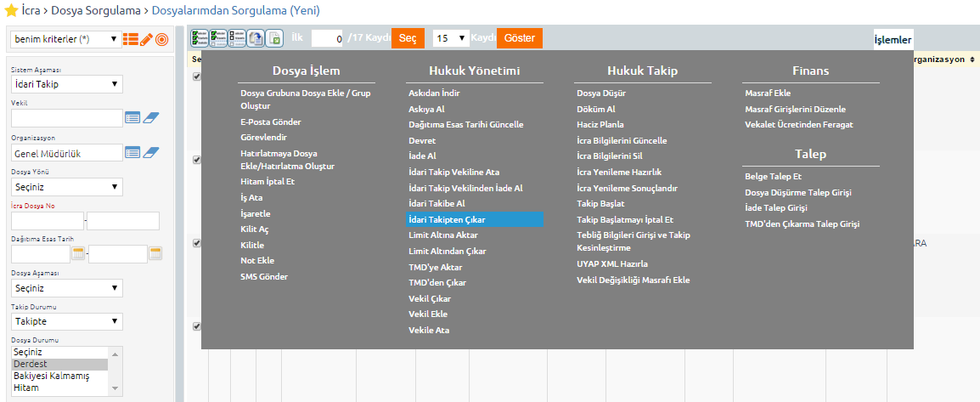Click the first İcra Dosya No field
Image resolution: width=980 pixels, height=402 pixels.
coord(48,221)
